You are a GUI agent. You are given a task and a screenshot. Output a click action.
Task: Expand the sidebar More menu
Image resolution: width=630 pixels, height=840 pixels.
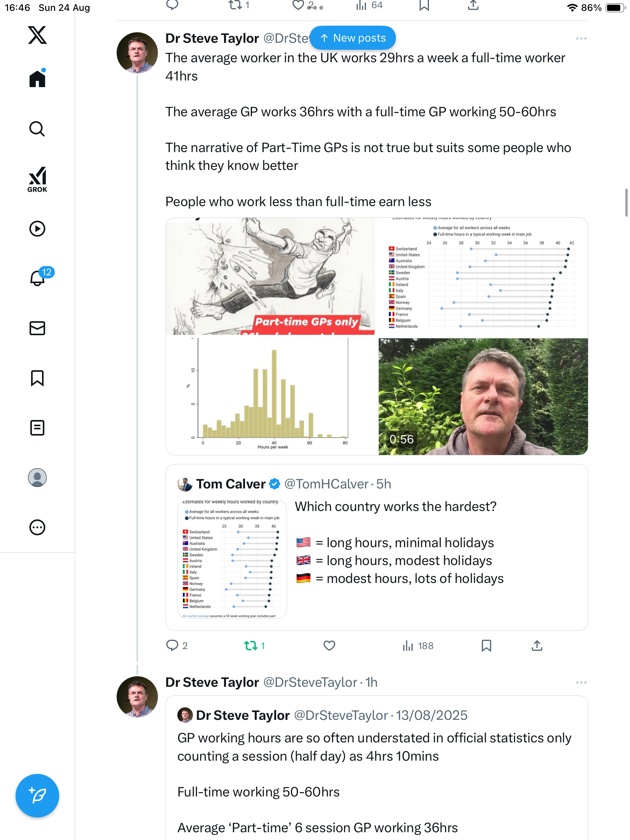(x=37, y=527)
